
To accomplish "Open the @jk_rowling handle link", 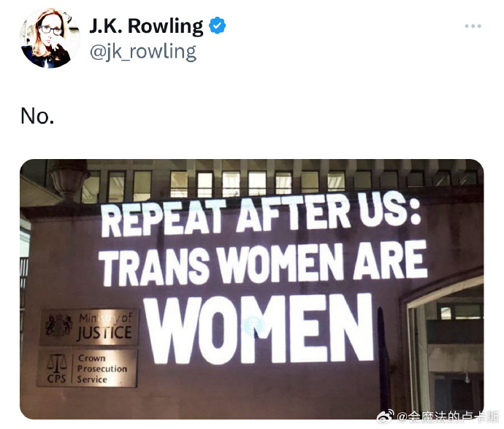I will [143, 52].
